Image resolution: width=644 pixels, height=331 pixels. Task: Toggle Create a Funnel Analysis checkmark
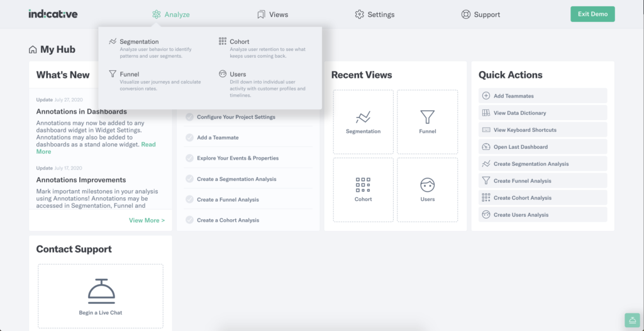click(x=189, y=199)
